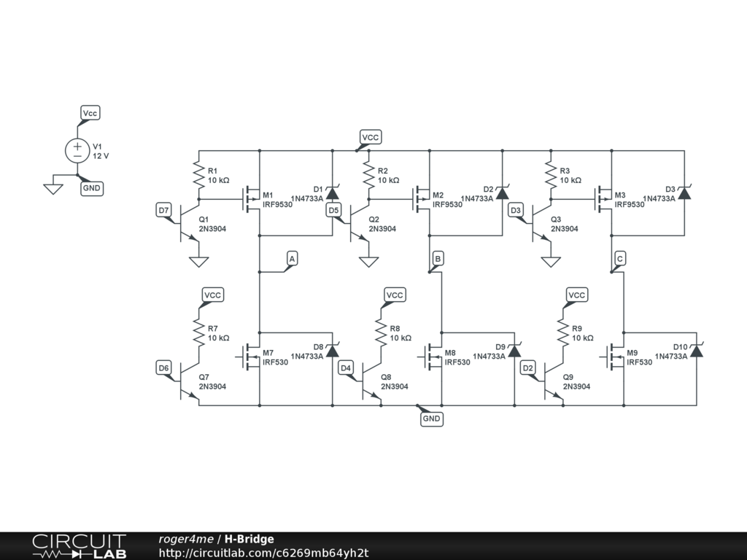Select the GND label on bottom rail

coord(432,419)
